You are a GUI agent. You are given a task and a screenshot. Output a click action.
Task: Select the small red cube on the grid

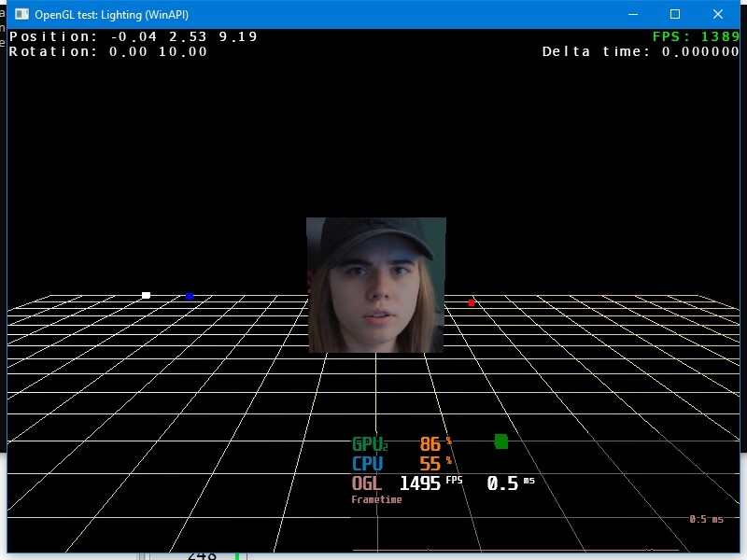[472, 302]
